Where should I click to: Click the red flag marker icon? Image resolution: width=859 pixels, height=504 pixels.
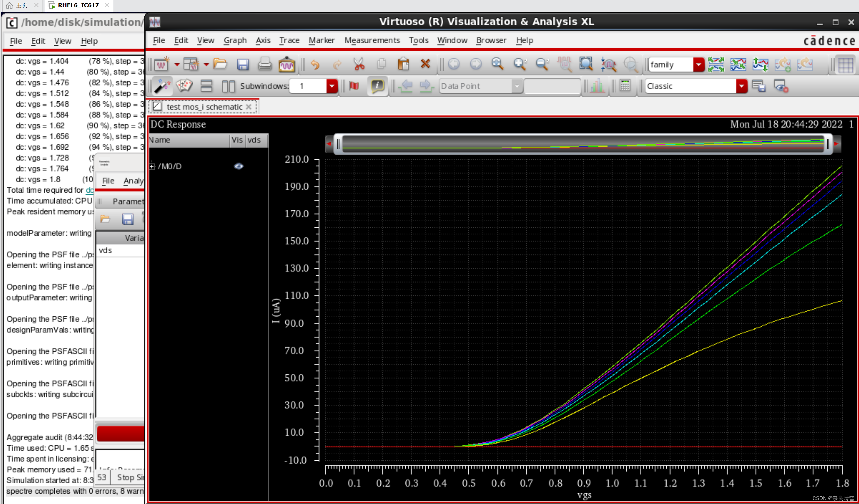[x=354, y=86]
